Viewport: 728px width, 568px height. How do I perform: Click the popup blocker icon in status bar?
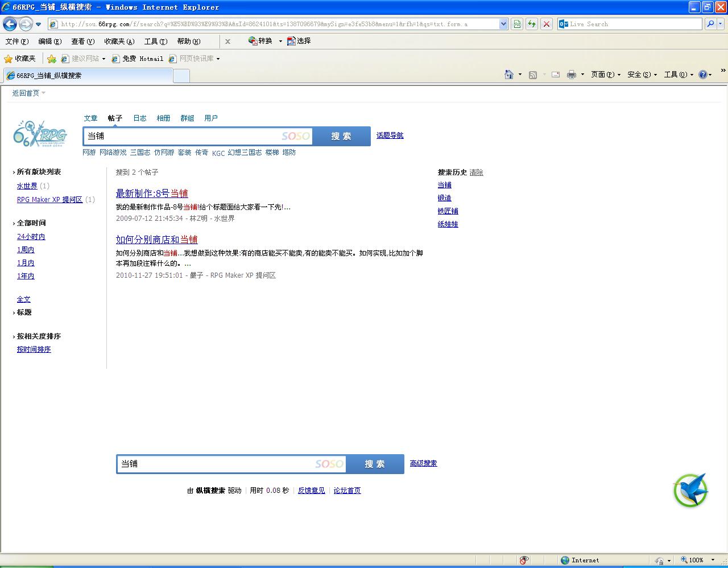pos(524,560)
